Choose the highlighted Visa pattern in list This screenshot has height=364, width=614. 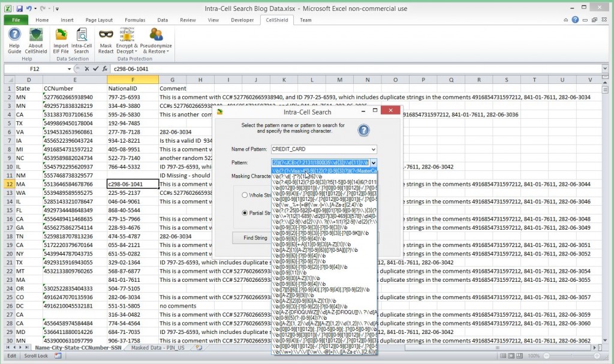(x=324, y=171)
